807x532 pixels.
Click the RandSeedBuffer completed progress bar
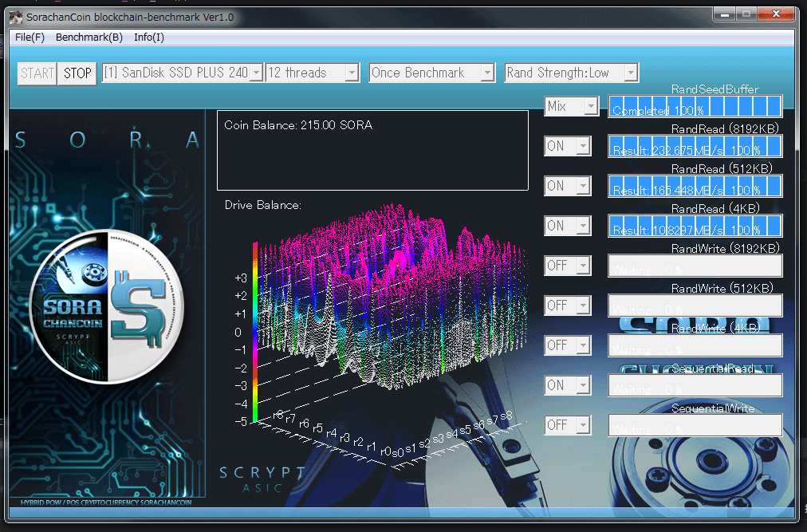[x=695, y=107]
